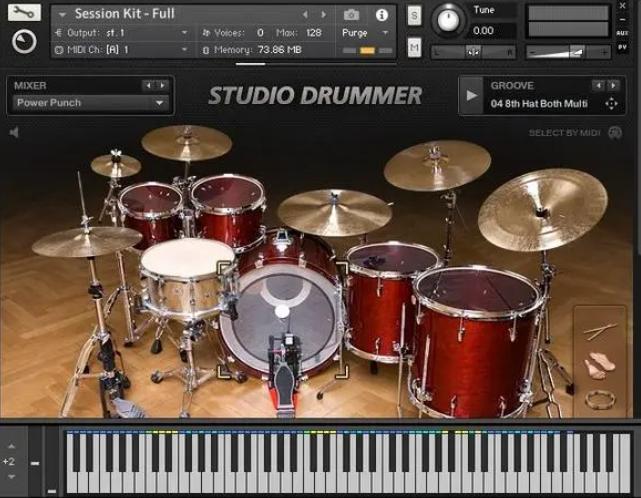
Task: Toggle the PV button
Action: (622, 47)
